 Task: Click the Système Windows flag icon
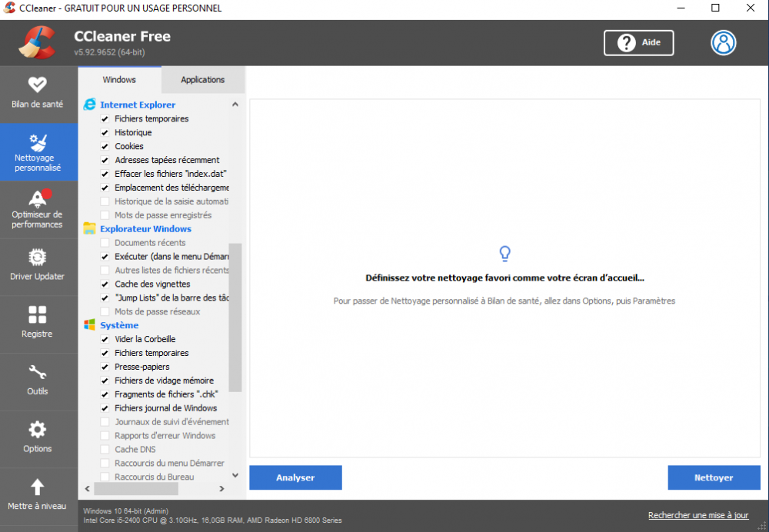(89, 324)
